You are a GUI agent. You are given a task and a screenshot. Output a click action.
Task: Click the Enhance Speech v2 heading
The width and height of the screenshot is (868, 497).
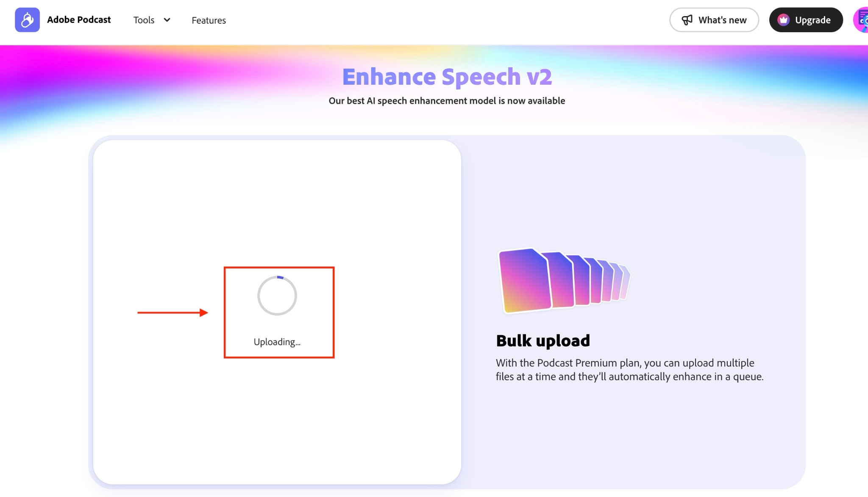tap(447, 77)
